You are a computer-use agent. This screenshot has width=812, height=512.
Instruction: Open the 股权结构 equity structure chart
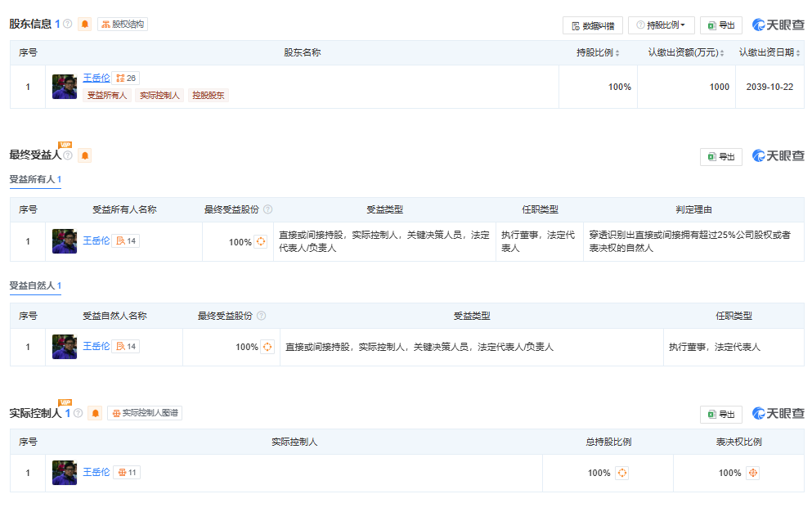(123, 25)
